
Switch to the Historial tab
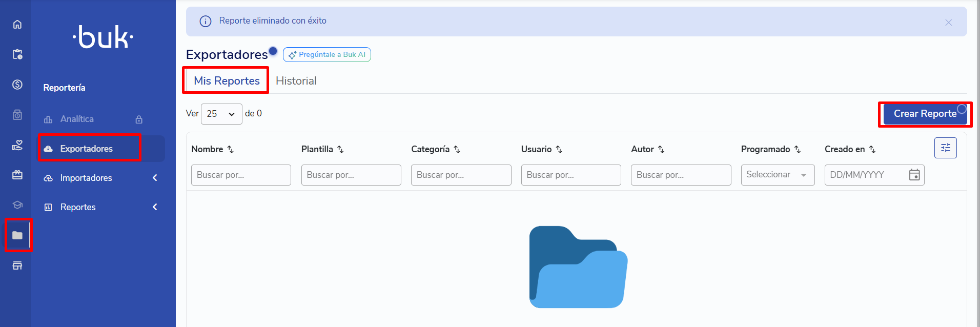click(x=296, y=81)
